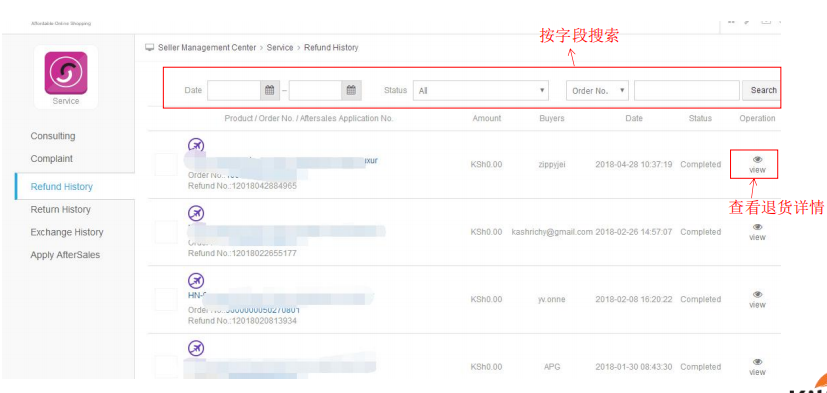Click buyer kashrichy@gmail.com
827x393 pixels.
coord(552,232)
